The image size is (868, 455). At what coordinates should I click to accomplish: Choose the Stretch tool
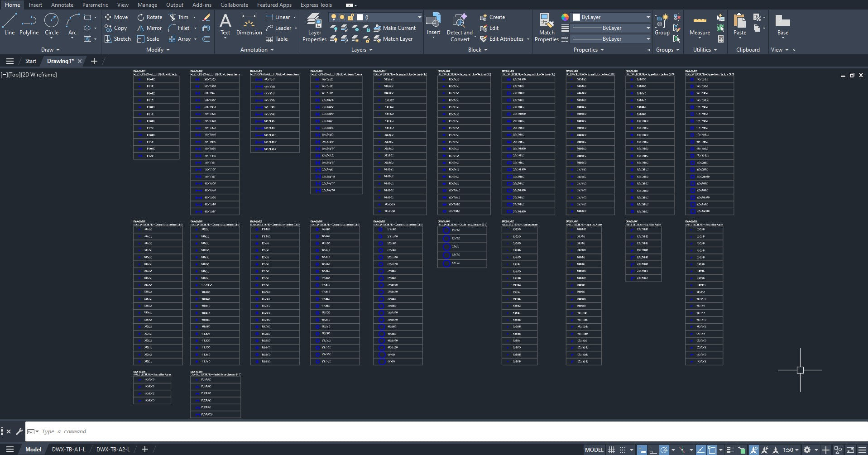click(x=118, y=39)
